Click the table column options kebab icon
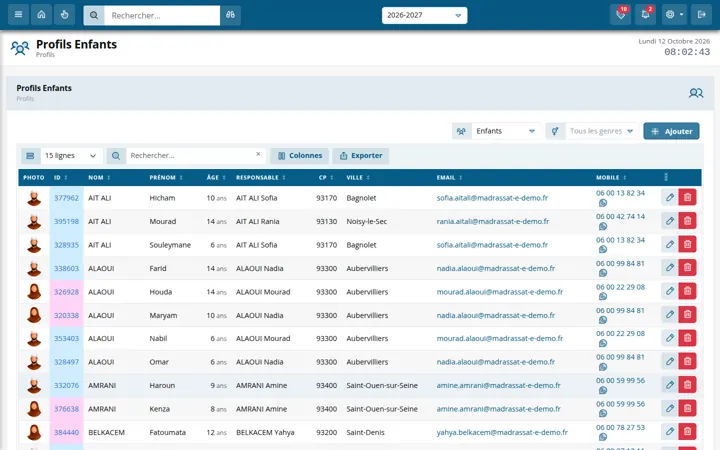 (666, 177)
